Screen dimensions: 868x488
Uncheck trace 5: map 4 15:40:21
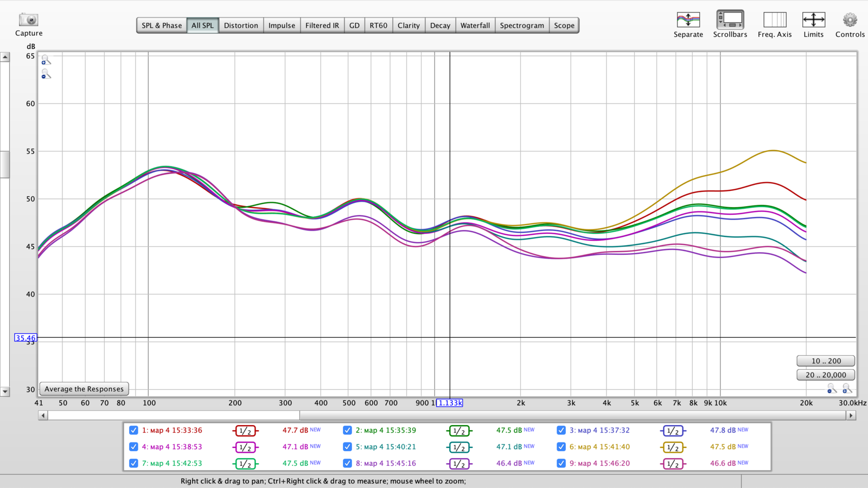point(347,447)
